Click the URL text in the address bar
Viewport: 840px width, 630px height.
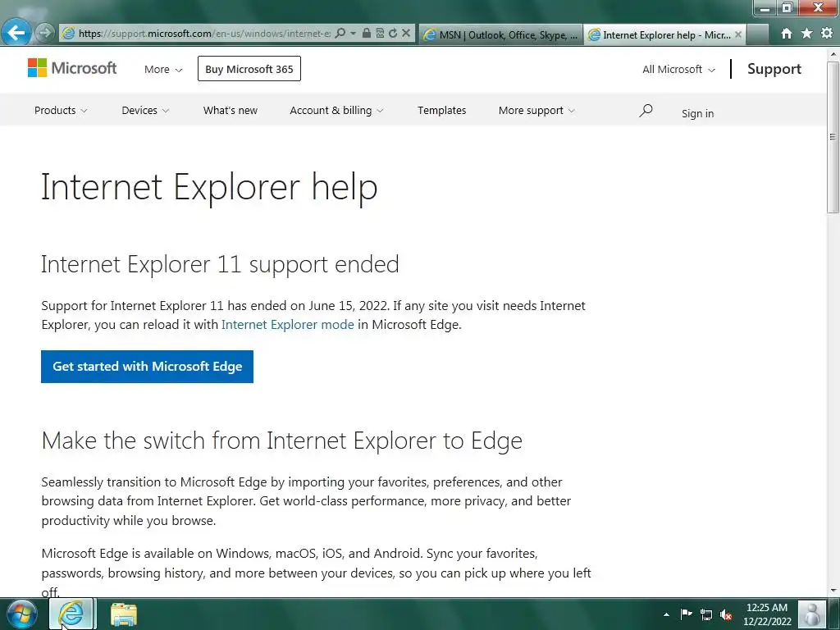[204, 33]
